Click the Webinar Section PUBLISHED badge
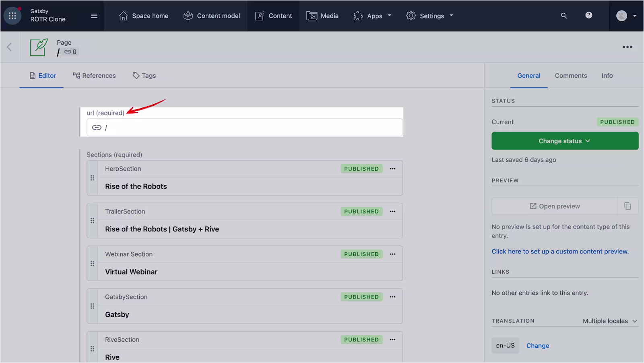The height and width of the screenshot is (363, 644). pos(361,254)
